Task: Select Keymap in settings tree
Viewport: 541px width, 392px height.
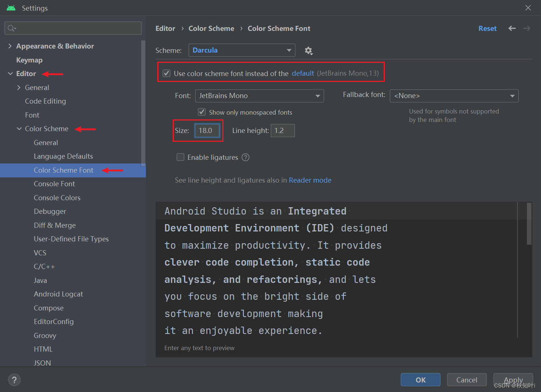Action: coord(29,60)
